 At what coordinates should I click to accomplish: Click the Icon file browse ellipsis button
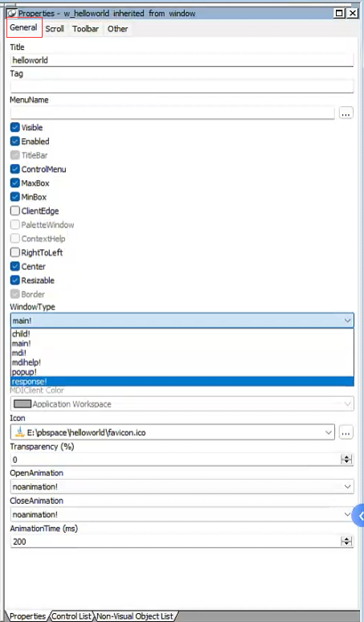(x=346, y=433)
